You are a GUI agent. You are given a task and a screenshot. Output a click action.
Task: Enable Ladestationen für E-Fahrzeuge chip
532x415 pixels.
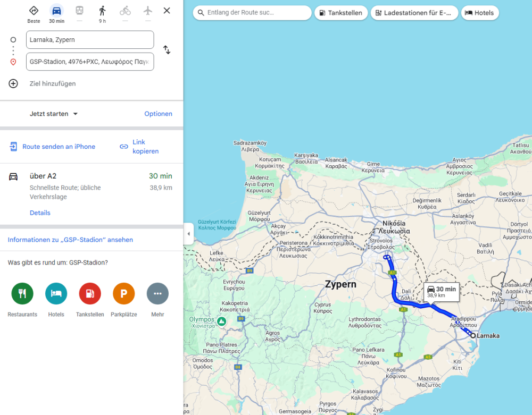point(414,13)
